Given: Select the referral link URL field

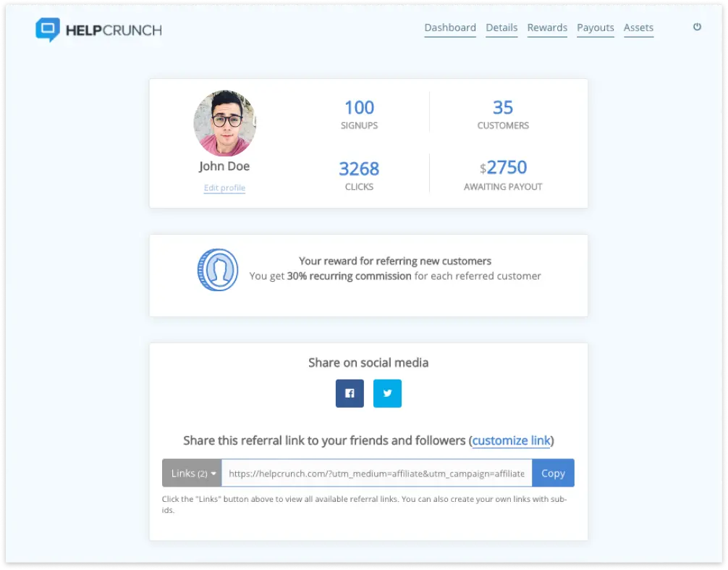Looking at the screenshot, I should click(376, 473).
